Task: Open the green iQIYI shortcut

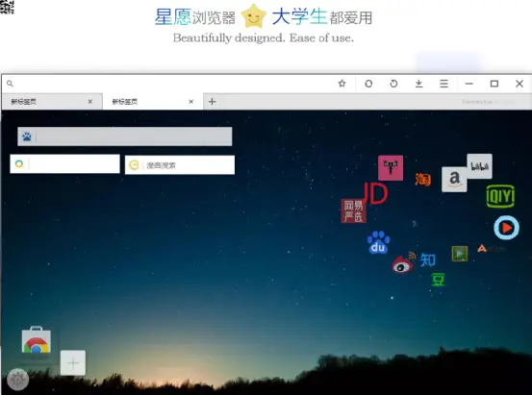Action: click(500, 196)
